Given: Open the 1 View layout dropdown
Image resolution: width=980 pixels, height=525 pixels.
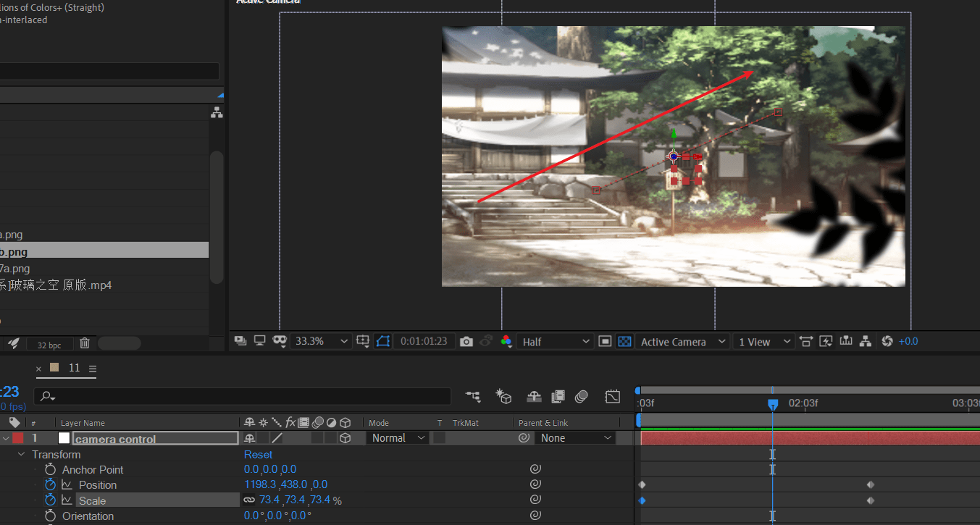Looking at the screenshot, I should 763,341.
